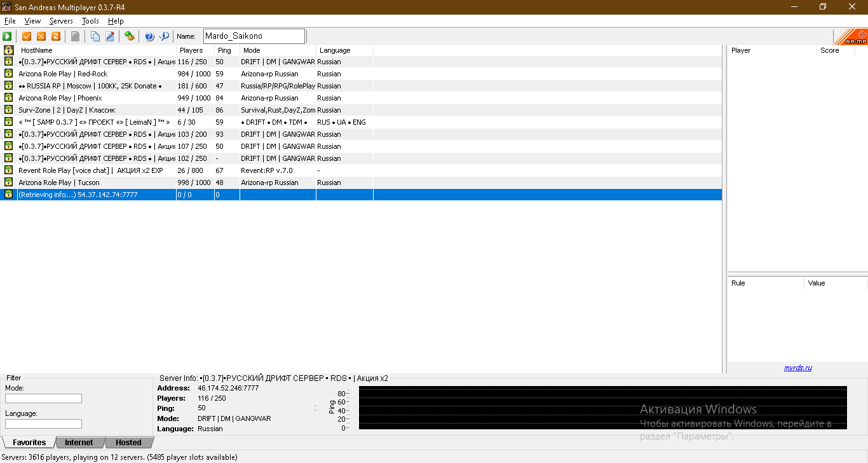Click the lock icon column header
868x463 pixels.
coord(9,50)
